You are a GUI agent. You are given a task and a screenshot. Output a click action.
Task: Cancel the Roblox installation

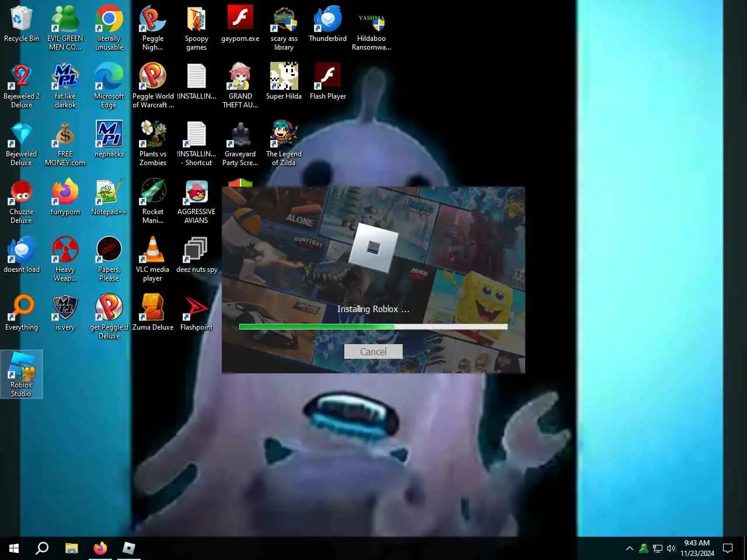click(x=373, y=352)
